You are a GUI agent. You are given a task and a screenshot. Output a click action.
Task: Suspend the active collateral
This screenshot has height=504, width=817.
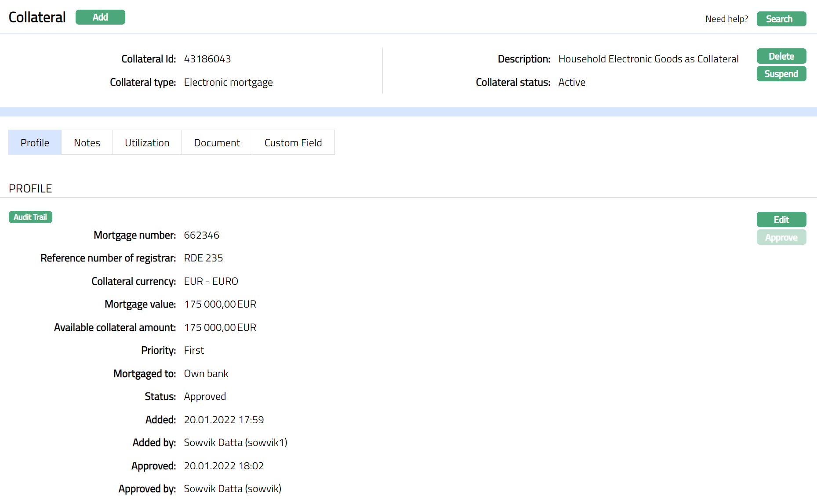point(781,74)
